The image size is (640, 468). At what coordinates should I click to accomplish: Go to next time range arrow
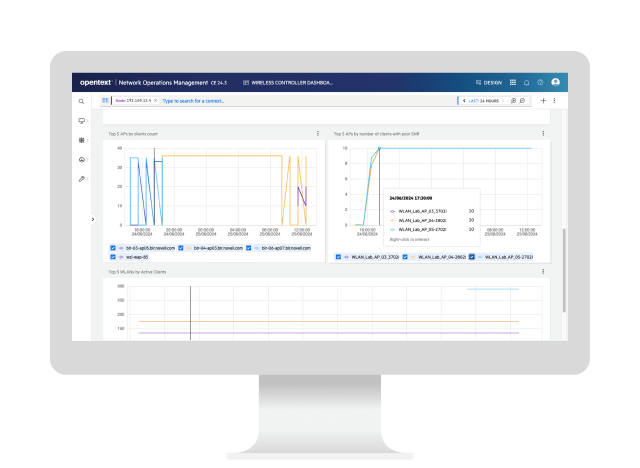pyautogui.click(x=503, y=101)
